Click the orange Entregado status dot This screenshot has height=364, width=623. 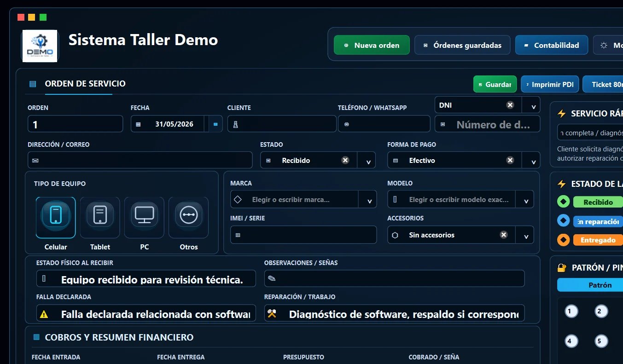point(564,240)
